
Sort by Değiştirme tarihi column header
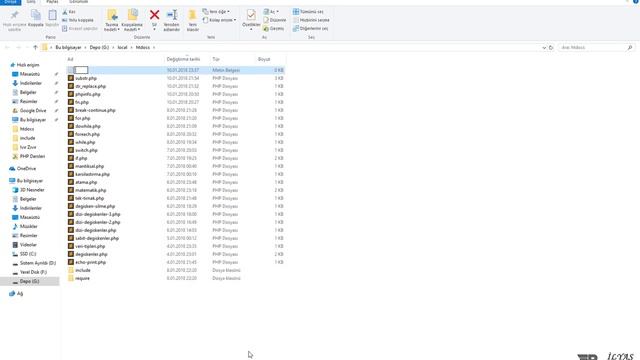(183, 59)
